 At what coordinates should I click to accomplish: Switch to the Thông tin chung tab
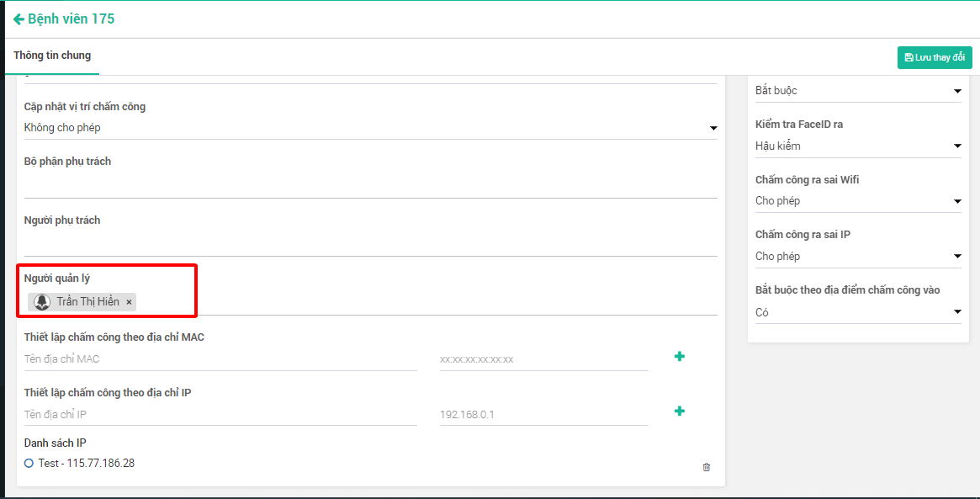click(x=52, y=56)
